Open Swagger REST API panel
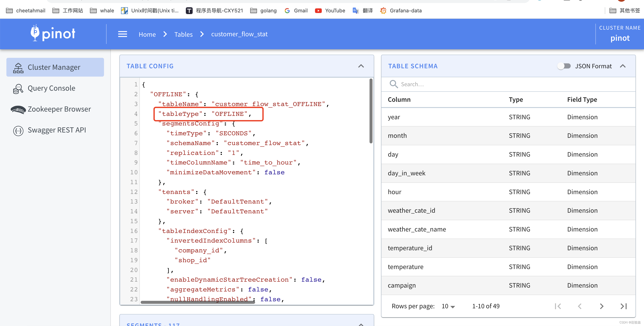Screen dimensions: 644x326 (x=58, y=129)
